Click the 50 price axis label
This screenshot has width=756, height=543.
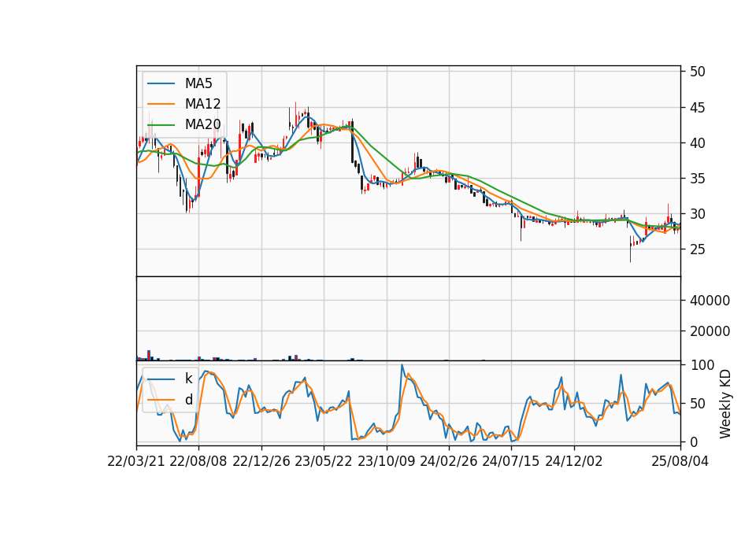click(697, 72)
